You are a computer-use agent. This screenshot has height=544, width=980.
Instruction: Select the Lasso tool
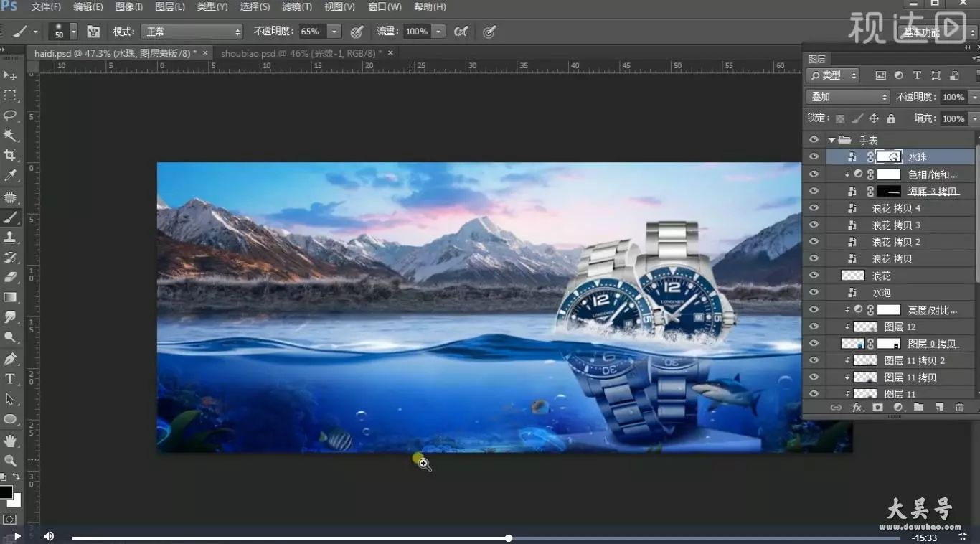(x=10, y=116)
